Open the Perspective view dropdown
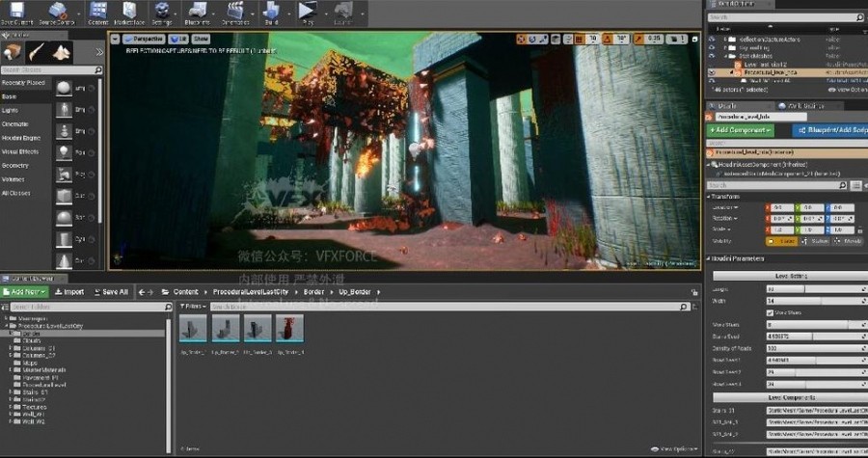Viewport: 868px width, 458px height. coord(144,40)
